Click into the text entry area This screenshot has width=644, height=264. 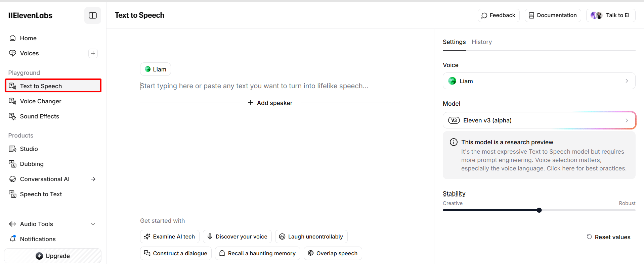point(254,86)
